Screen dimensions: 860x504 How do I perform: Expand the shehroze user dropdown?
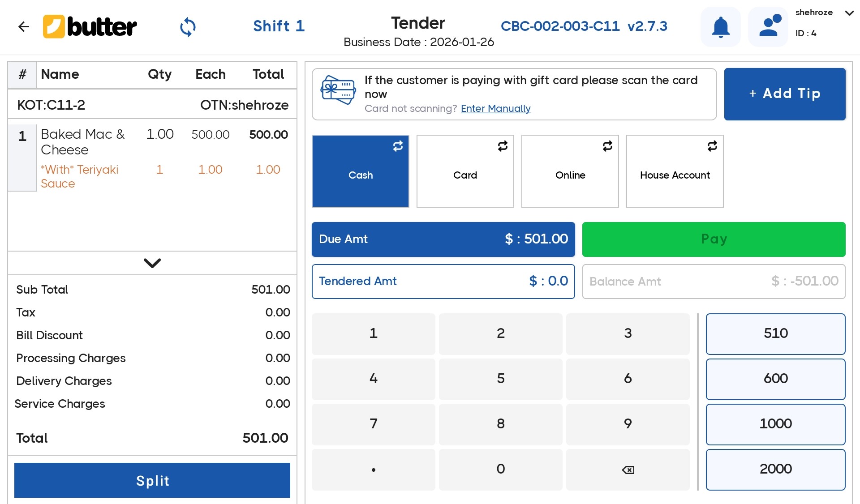[849, 13]
